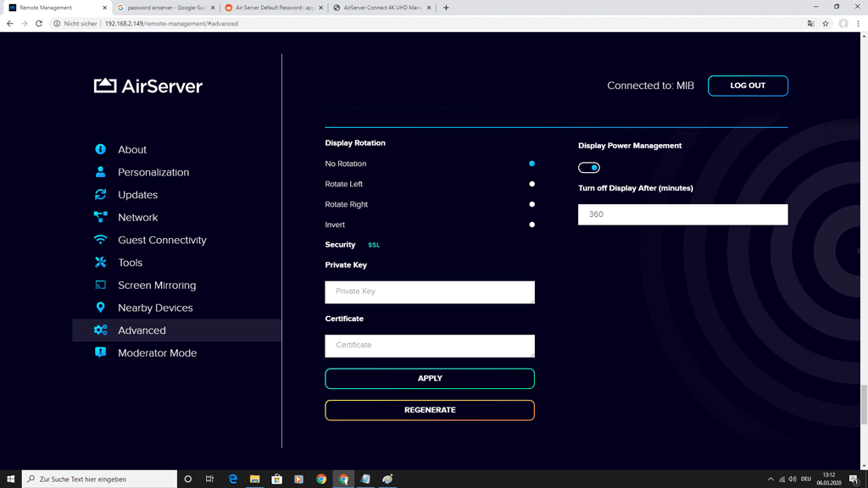This screenshot has height=488, width=868.
Task: Click the REGENERATE button
Action: (430, 410)
